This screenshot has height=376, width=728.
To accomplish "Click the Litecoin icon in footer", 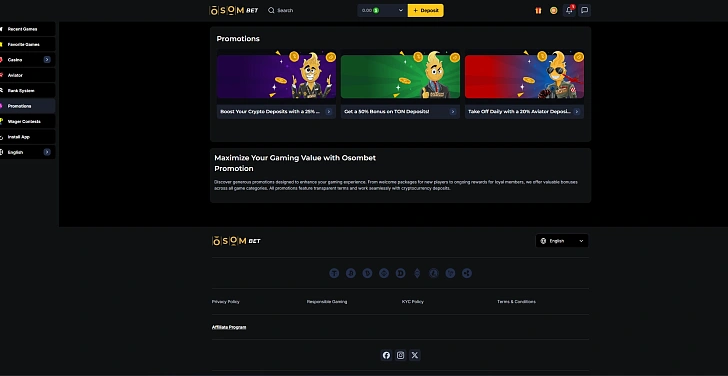I will point(434,273).
